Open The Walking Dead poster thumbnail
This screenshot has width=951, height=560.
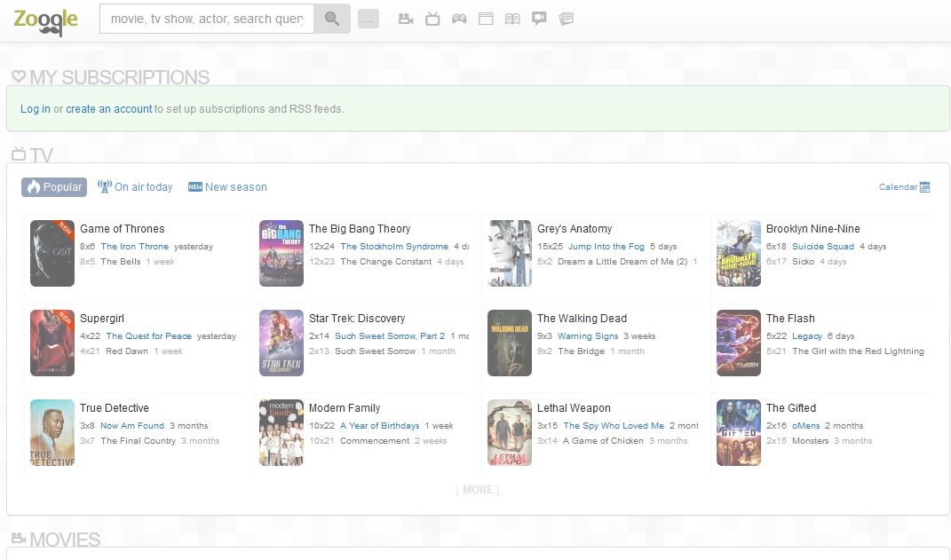click(510, 343)
